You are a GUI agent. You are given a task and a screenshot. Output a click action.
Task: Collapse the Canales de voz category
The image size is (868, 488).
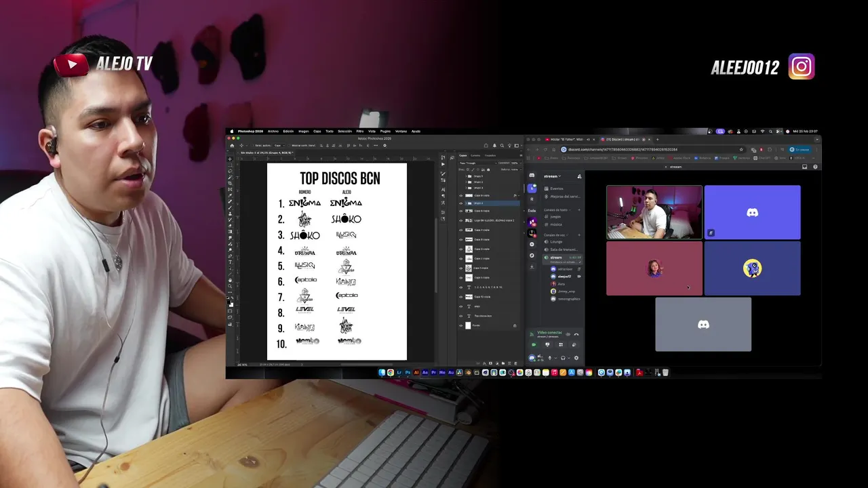pos(555,235)
